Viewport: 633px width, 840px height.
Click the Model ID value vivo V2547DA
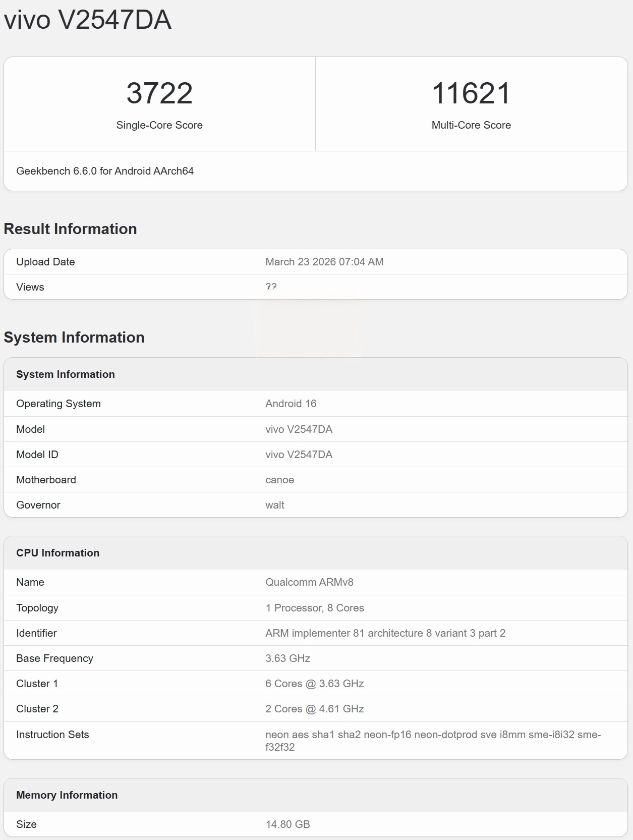coord(299,455)
